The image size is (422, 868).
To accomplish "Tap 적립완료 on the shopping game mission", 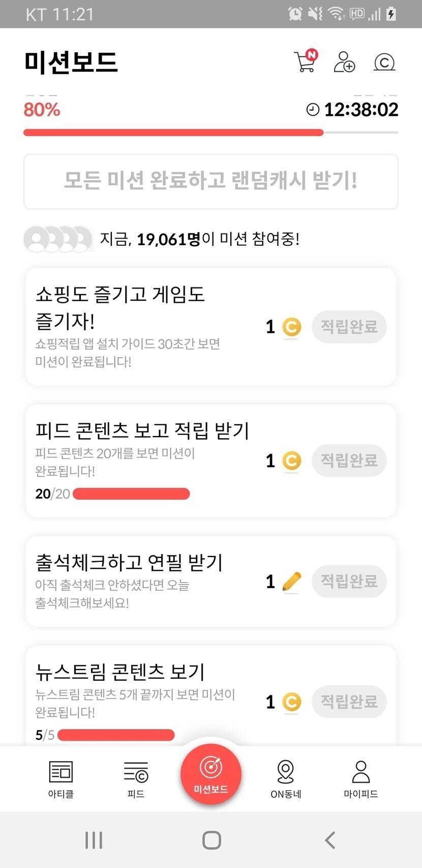I will 349,327.
